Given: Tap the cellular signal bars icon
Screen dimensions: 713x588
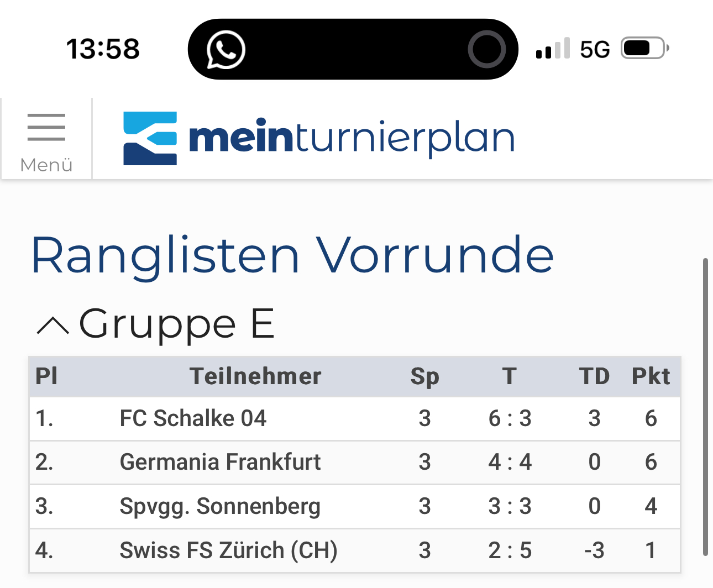Looking at the screenshot, I should [553, 49].
